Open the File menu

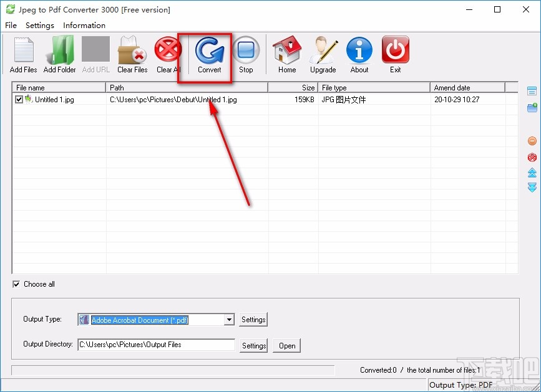(10, 26)
